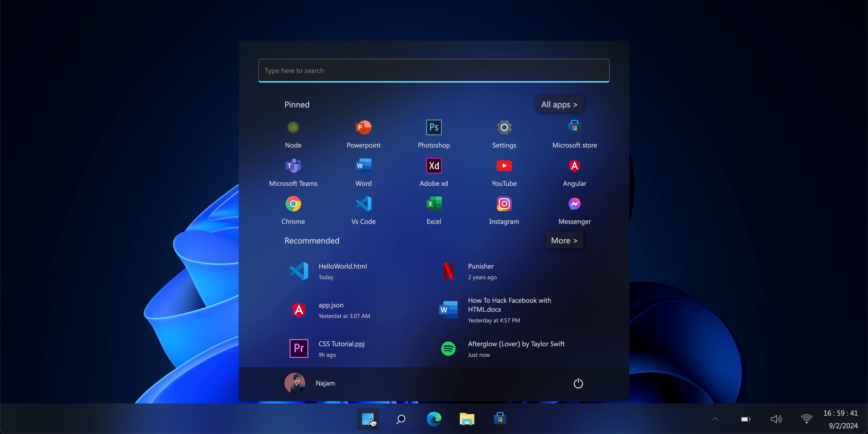The height and width of the screenshot is (434, 868).
Task: Launch Excel from pinned apps
Action: 434,211
